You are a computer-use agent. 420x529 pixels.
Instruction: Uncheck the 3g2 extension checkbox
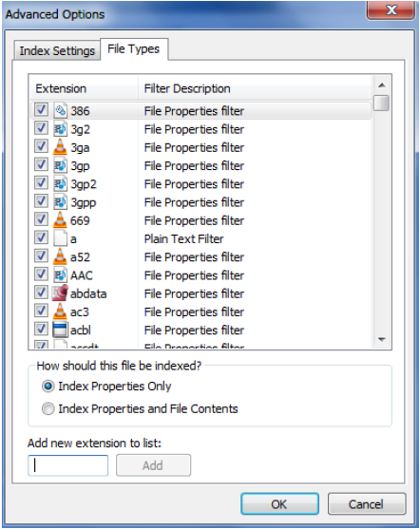point(41,128)
